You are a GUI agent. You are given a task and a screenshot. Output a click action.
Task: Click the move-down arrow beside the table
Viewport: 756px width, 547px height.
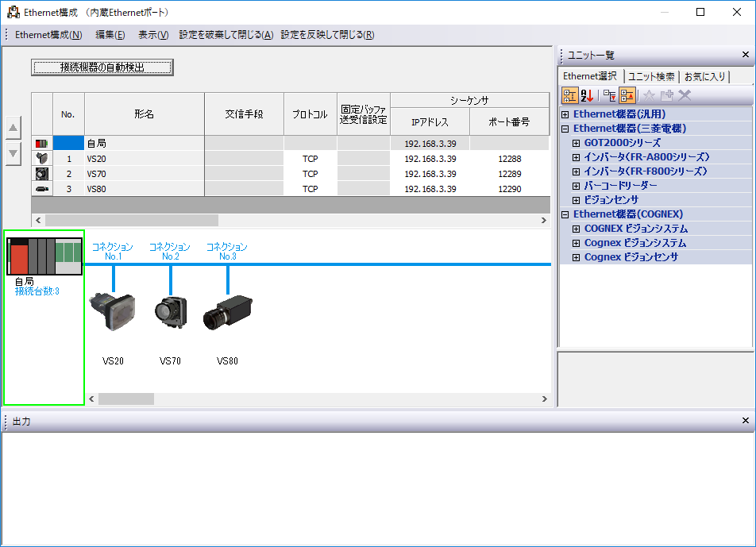point(13,155)
